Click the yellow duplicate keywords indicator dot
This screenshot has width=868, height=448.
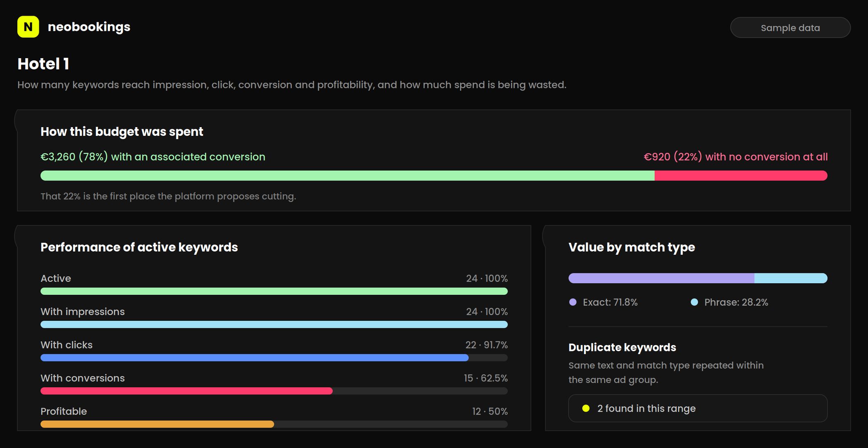pos(586,408)
